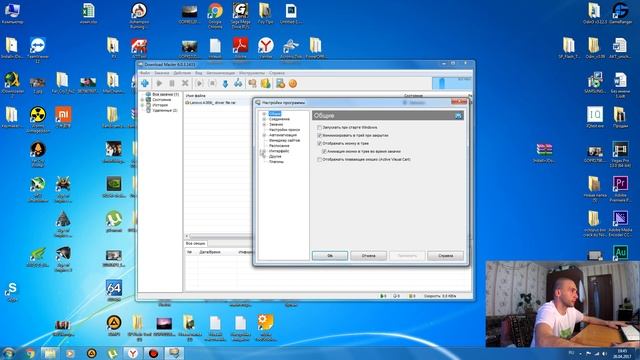Expand the Интерфейс settings tree node
Viewport: 640px width, 360px height.
point(264,151)
